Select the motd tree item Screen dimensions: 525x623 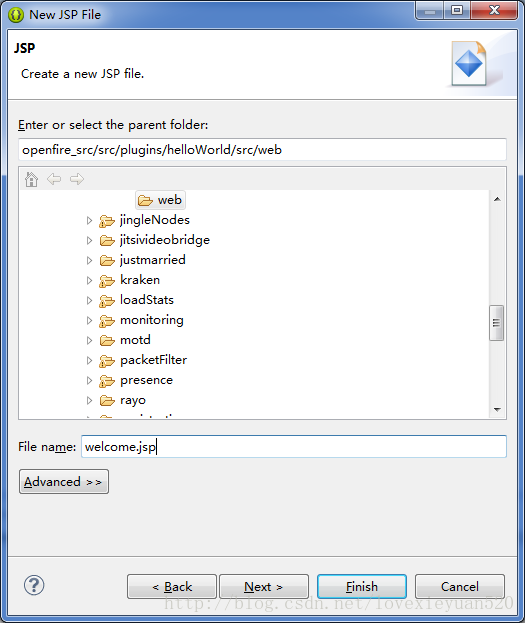[x=135, y=340]
